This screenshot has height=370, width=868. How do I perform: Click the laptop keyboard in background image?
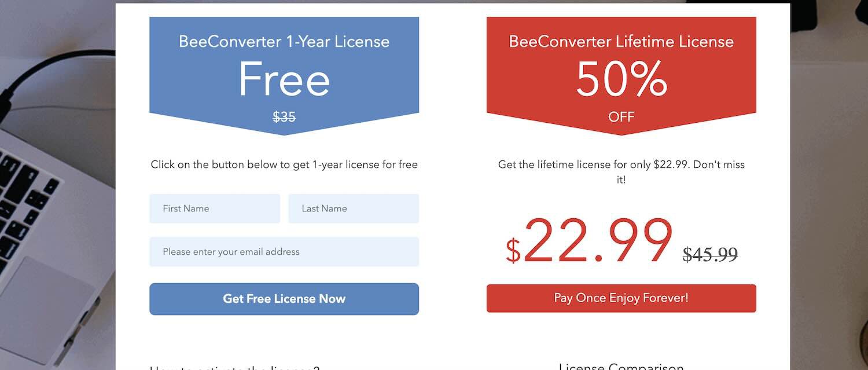(23, 203)
